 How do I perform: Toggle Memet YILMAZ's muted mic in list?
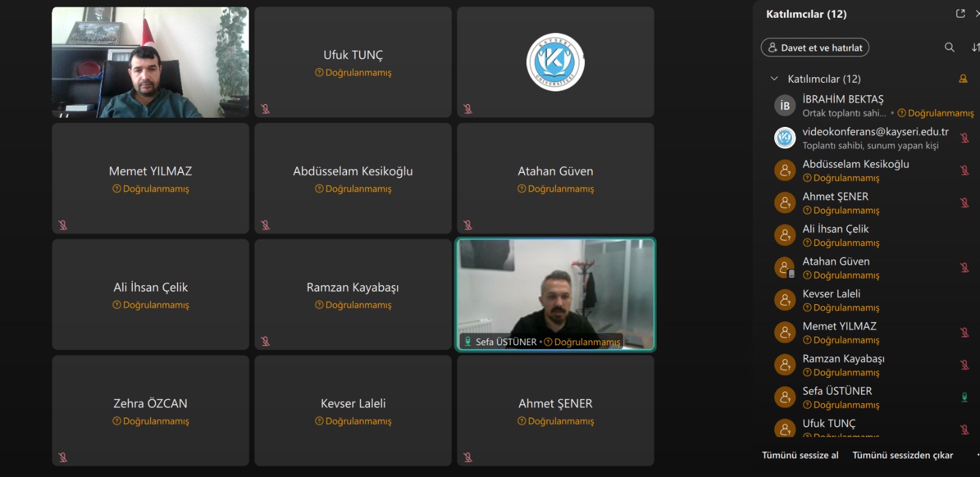pyautogui.click(x=964, y=332)
